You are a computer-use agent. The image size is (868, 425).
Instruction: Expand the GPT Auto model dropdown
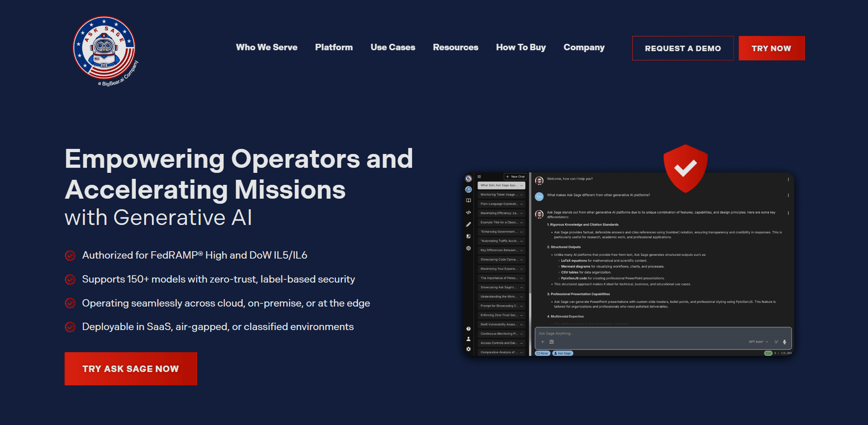[x=758, y=342]
